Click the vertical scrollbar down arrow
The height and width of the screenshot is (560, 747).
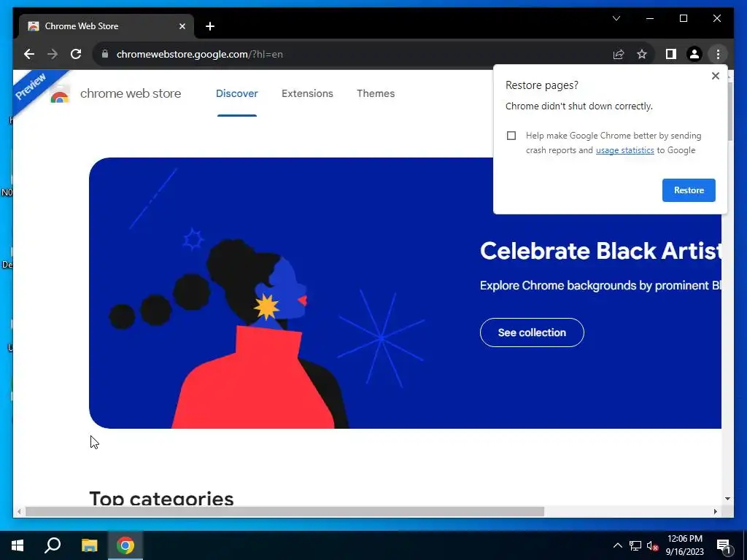(727, 499)
